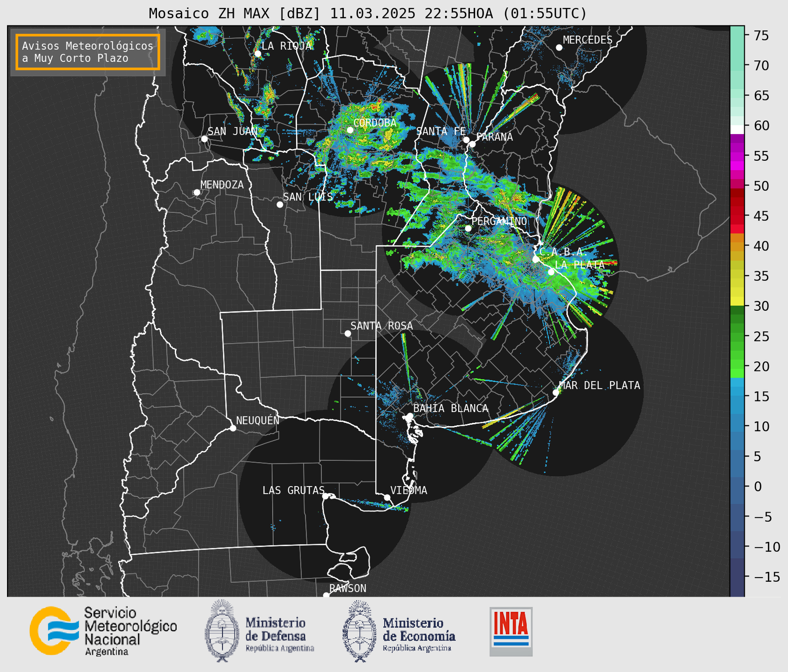The image size is (788, 672).
Task: Click the LAS GRUTAS label text
Action: 293,490
